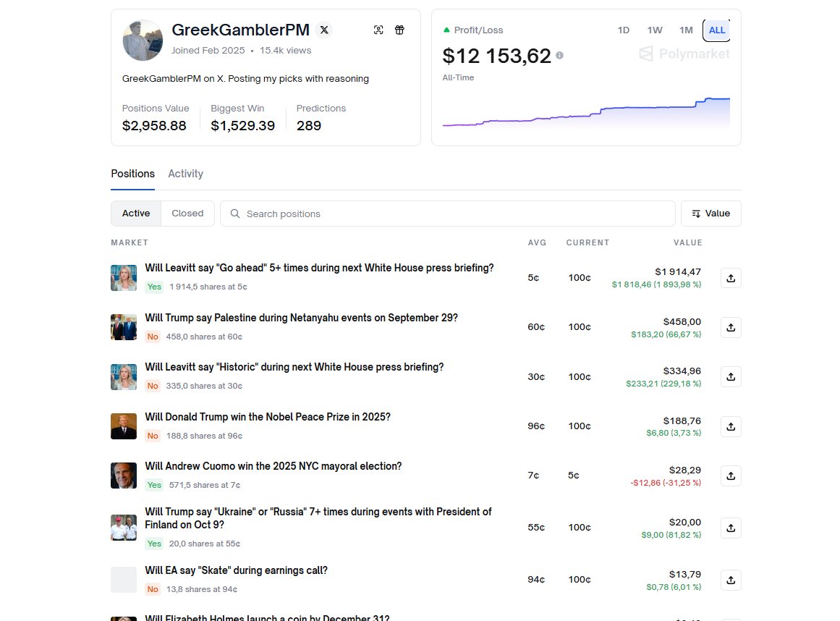This screenshot has height=621, width=840.
Task: Click the $1 914,47 position value
Action: click(678, 271)
